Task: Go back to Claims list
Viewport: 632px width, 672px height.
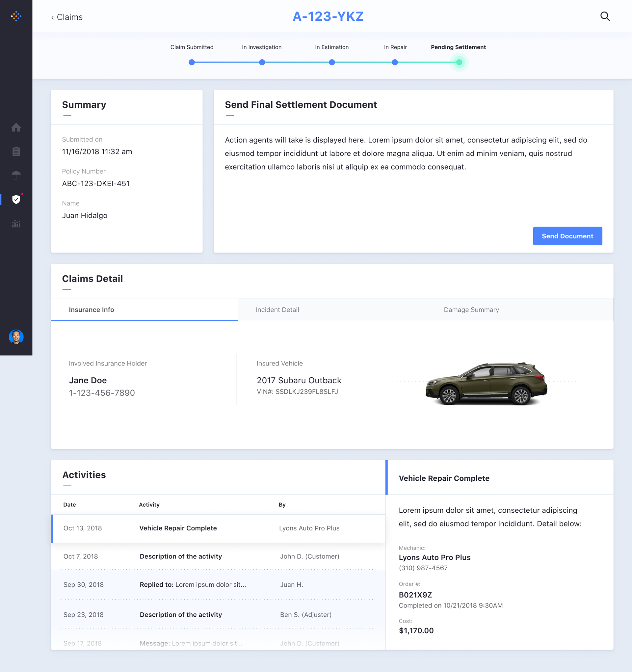Action: click(x=67, y=17)
